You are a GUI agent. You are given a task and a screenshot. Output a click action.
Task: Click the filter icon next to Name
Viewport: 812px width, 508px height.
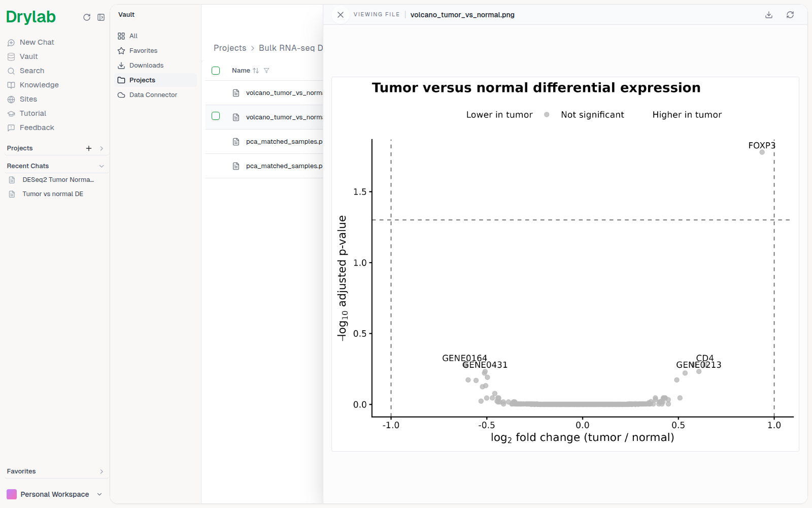266,71
